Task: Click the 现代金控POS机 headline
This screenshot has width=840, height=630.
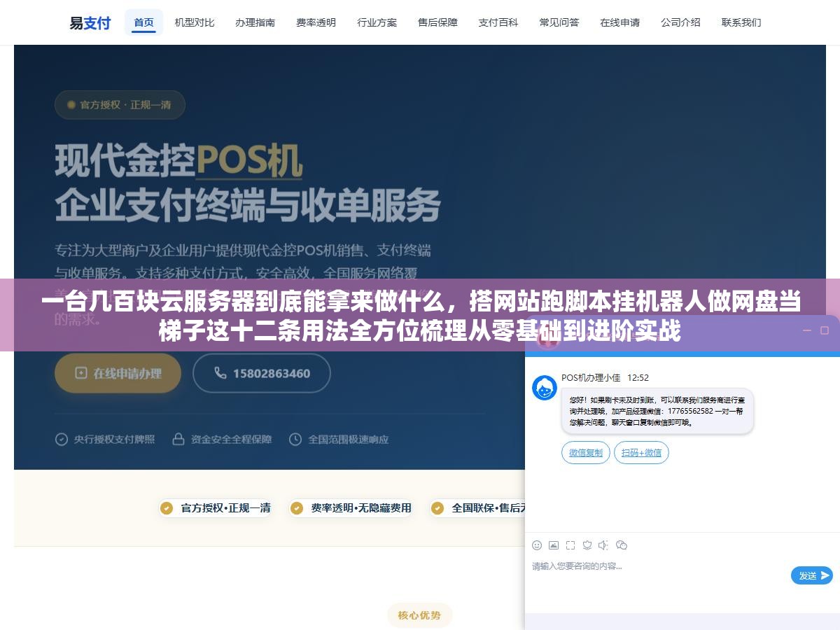Action: [178, 160]
